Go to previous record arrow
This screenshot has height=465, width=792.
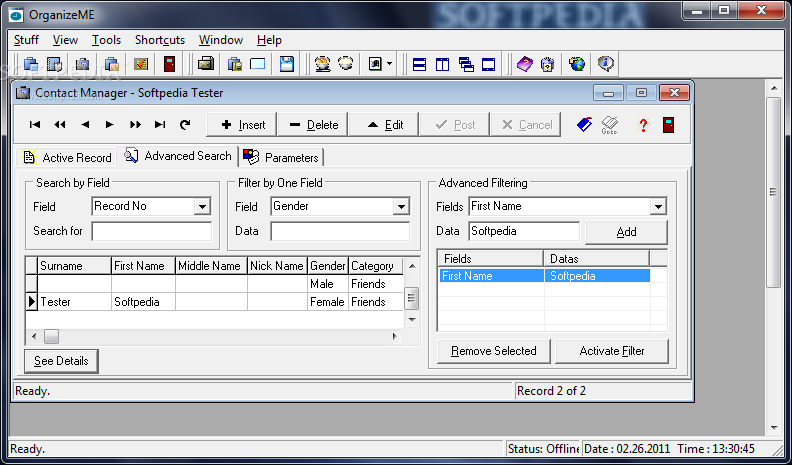85,125
